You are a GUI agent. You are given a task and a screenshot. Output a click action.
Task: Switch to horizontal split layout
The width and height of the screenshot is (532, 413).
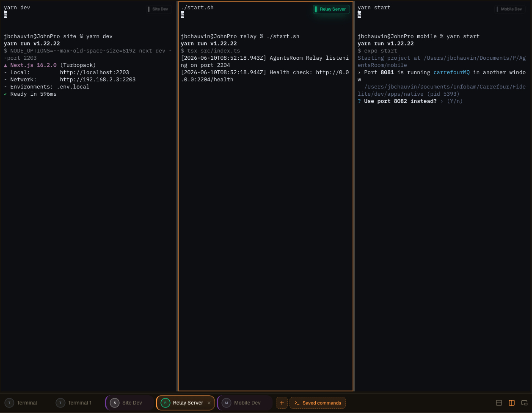pos(499,403)
